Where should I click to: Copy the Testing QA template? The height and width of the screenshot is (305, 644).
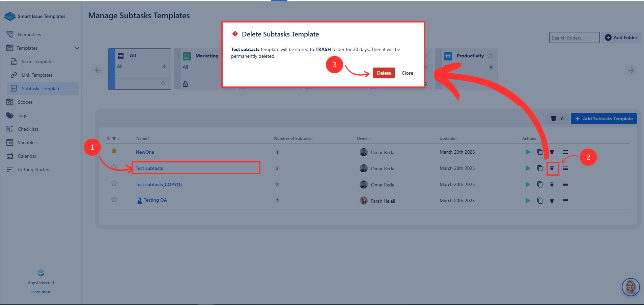coord(540,201)
